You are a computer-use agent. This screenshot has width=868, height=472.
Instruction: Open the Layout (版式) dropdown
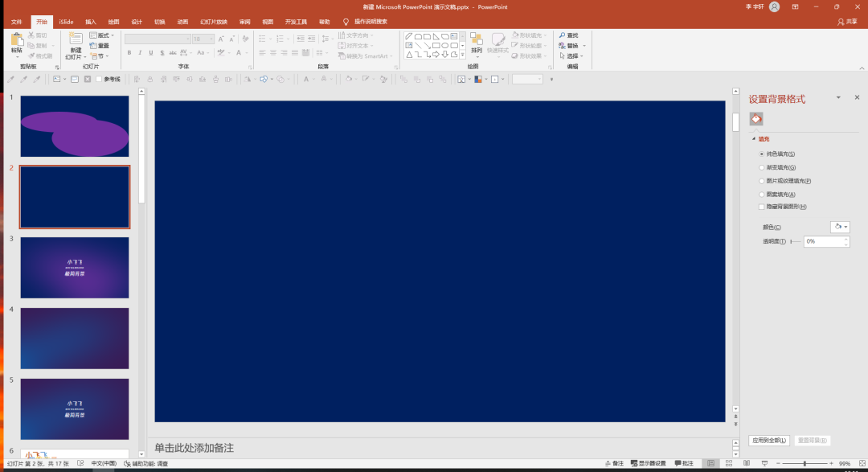click(102, 35)
